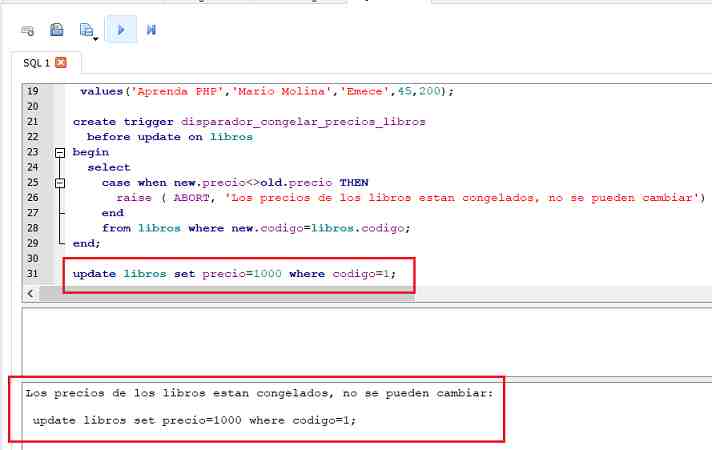This screenshot has width=712, height=450.
Task: Collapse the case block at line 25
Action: click(60, 183)
